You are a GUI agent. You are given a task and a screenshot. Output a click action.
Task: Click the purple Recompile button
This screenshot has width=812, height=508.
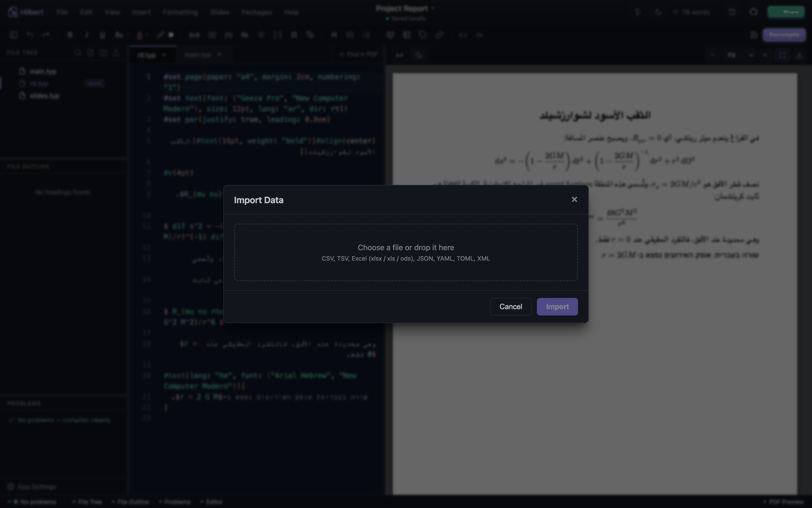[784, 35]
